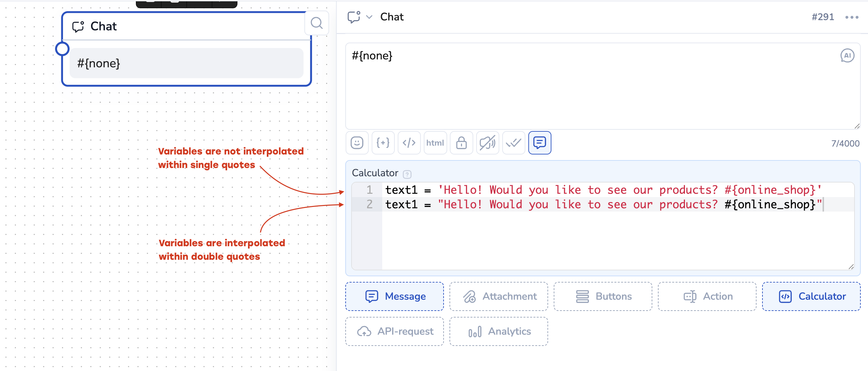Screen dimensions: 868x371
Task: Select the Message tab
Action: point(394,296)
